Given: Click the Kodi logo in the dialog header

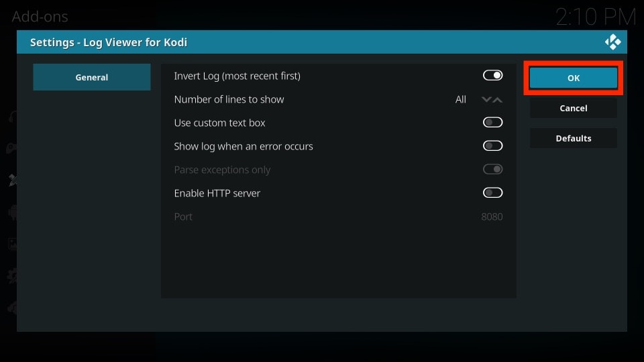Looking at the screenshot, I should click(x=612, y=42).
